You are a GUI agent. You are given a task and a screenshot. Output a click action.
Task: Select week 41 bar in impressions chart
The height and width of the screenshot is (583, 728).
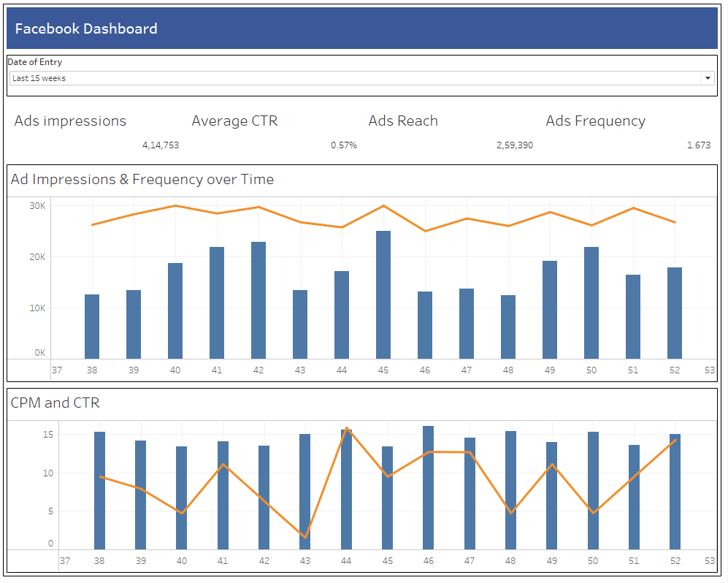(217, 303)
